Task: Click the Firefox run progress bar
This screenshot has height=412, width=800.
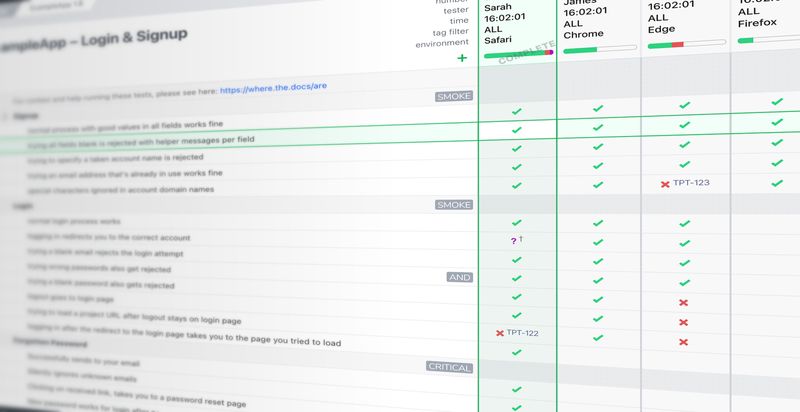Action: [768, 39]
